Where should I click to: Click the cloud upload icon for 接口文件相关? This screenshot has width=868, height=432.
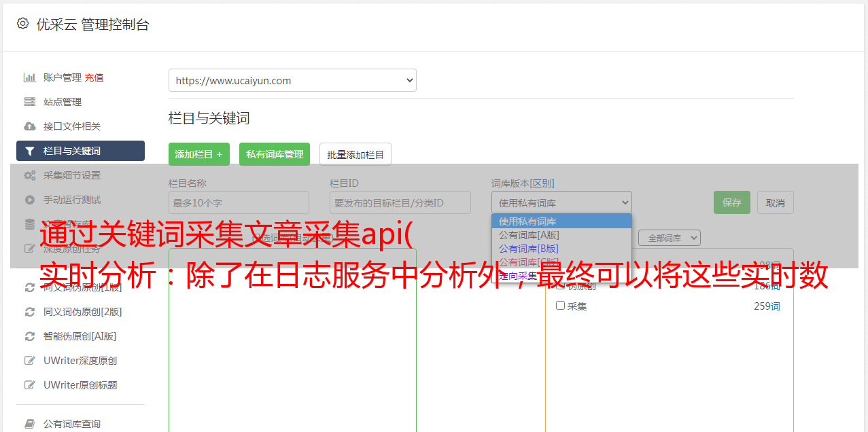(30, 126)
